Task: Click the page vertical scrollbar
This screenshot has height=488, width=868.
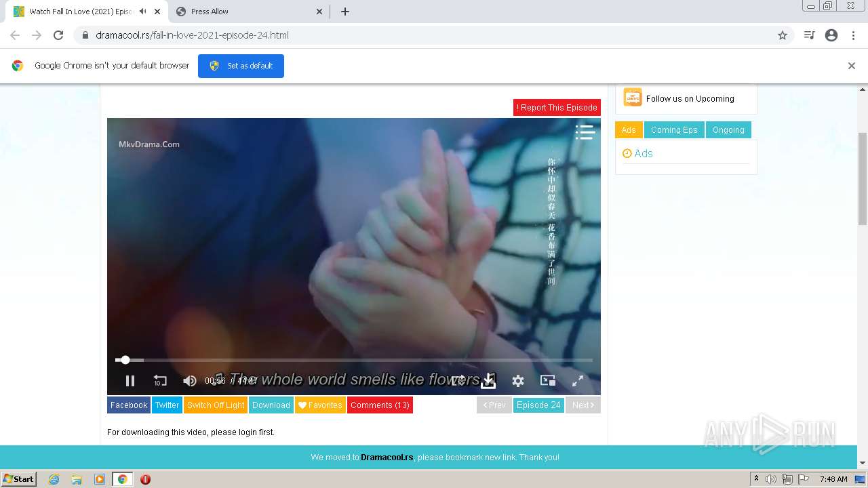Action: [863, 179]
